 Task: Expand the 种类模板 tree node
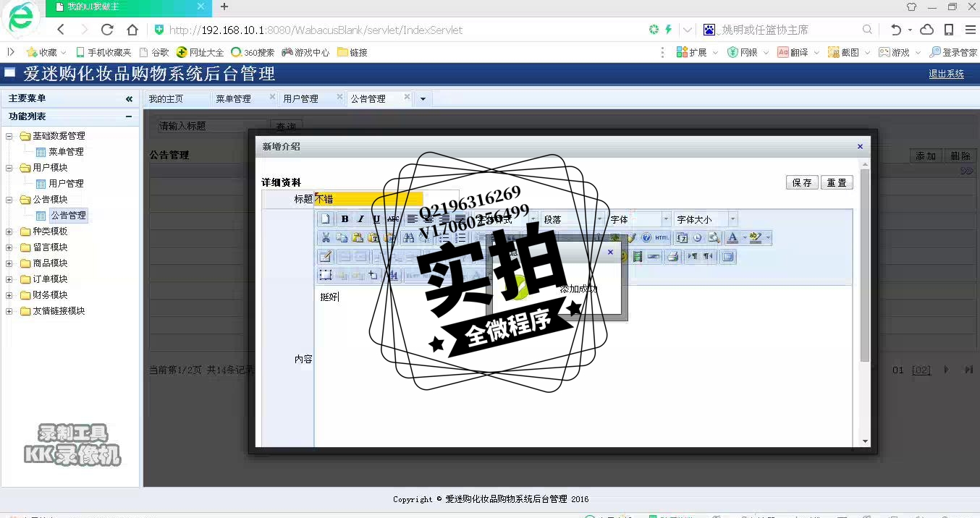9,232
